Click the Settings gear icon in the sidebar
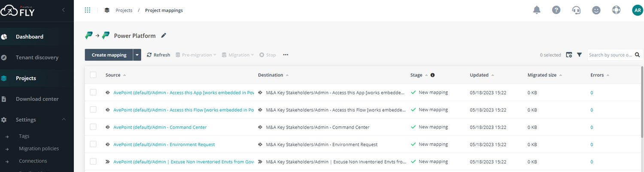 point(4,120)
